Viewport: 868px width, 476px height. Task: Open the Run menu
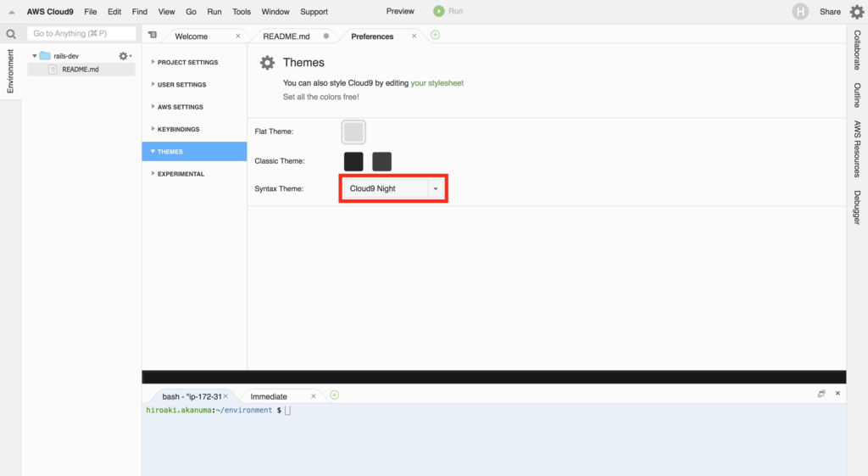pyautogui.click(x=214, y=12)
